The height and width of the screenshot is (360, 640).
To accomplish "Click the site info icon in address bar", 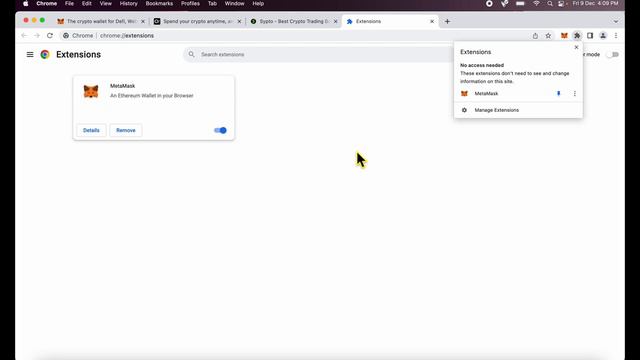I will pyautogui.click(x=66, y=36).
